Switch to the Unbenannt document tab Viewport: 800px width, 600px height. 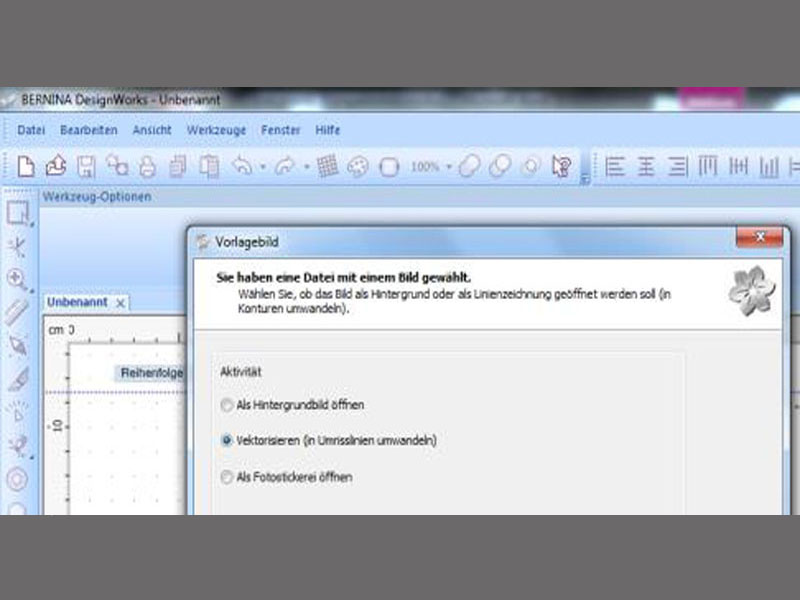[x=77, y=302]
